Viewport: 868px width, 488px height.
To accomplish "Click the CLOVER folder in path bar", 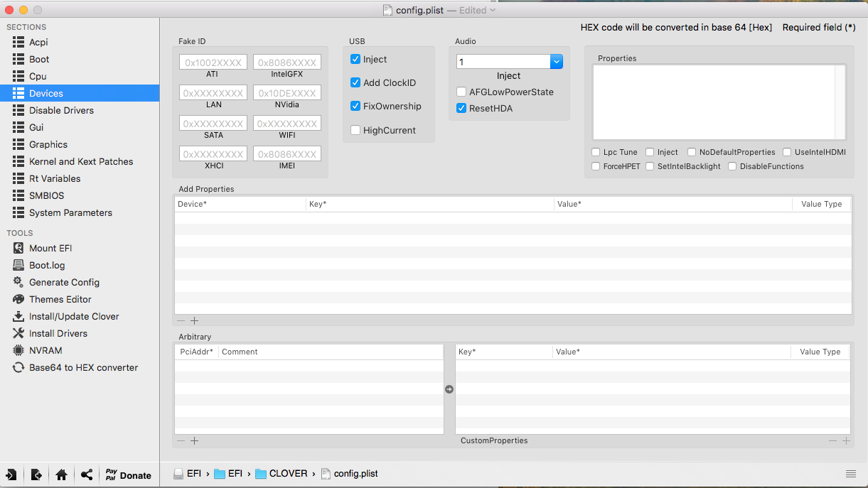I will tap(282, 473).
